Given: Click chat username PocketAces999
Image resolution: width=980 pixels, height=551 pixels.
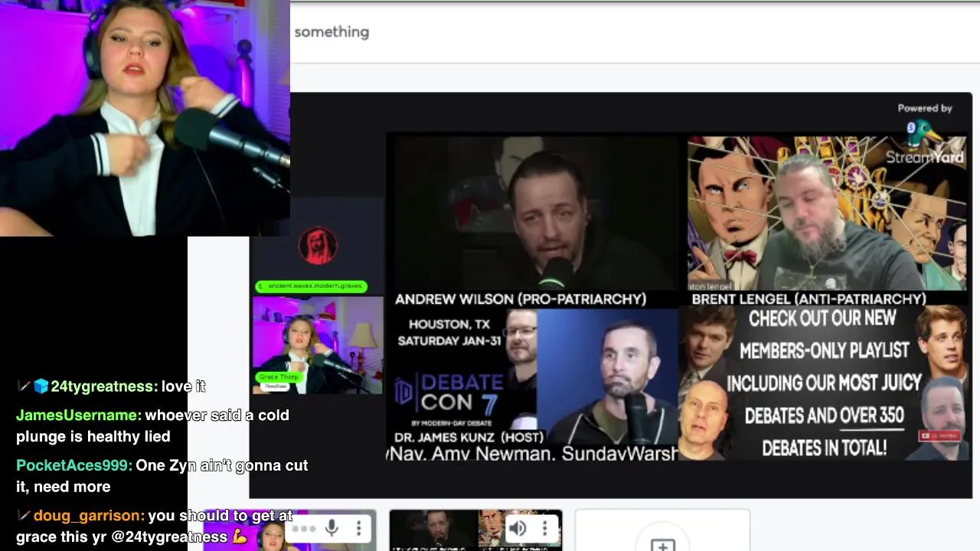Looking at the screenshot, I should [74, 465].
